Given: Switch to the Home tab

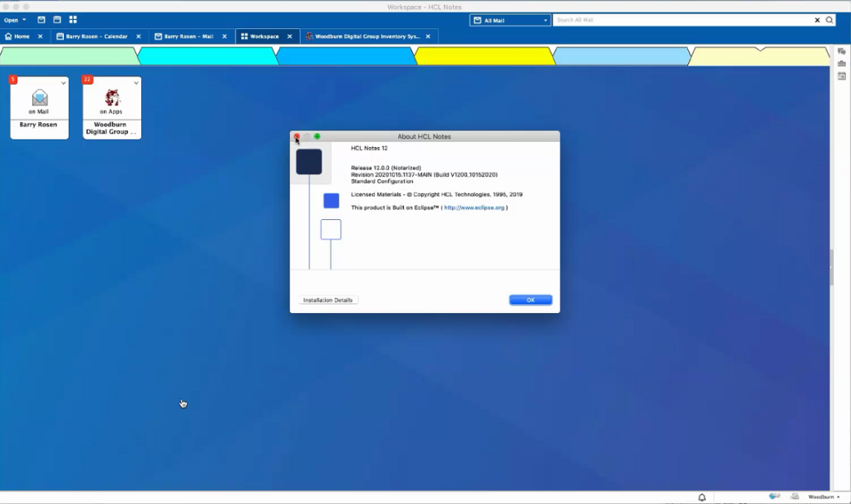Looking at the screenshot, I should [x=22, y=37].
